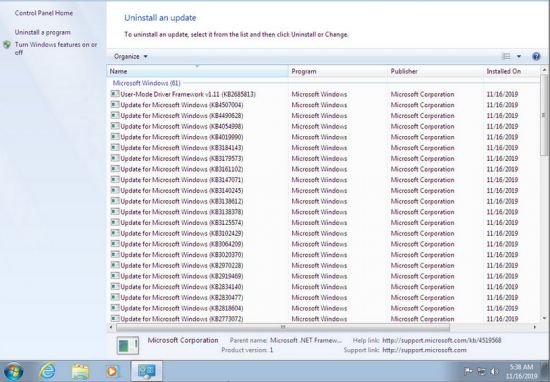The width and height of the screenshot is (550, 382).
Task: Click the icon of update KB4019990
Action: click(x=115, y=136)
